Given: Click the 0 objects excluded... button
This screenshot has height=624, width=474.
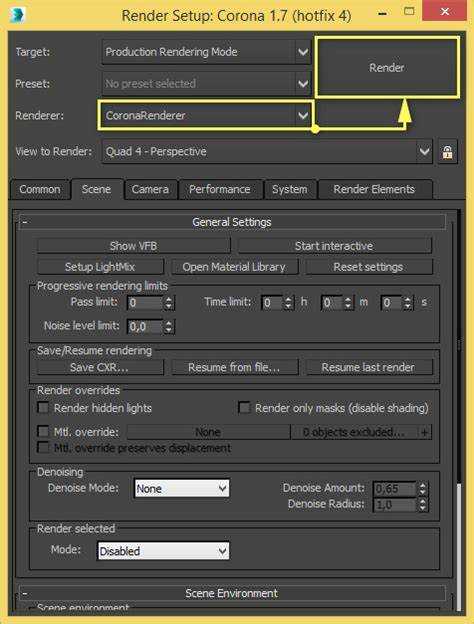Looking at the screenshot, I should point(355,432).
